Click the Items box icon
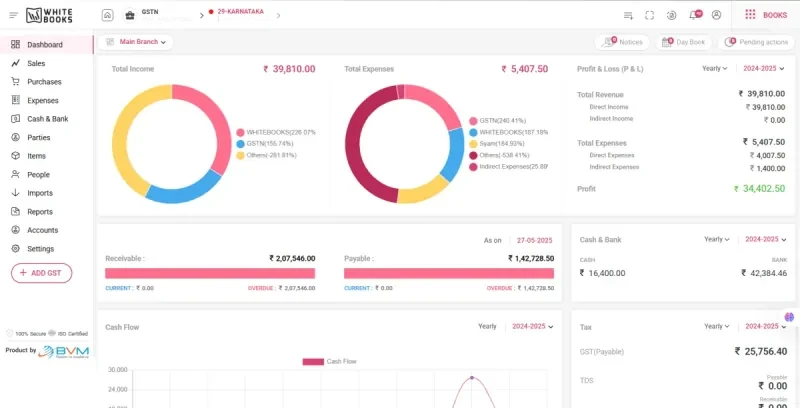Viewport: 800px width, 408px height. (x=15, y=156)
